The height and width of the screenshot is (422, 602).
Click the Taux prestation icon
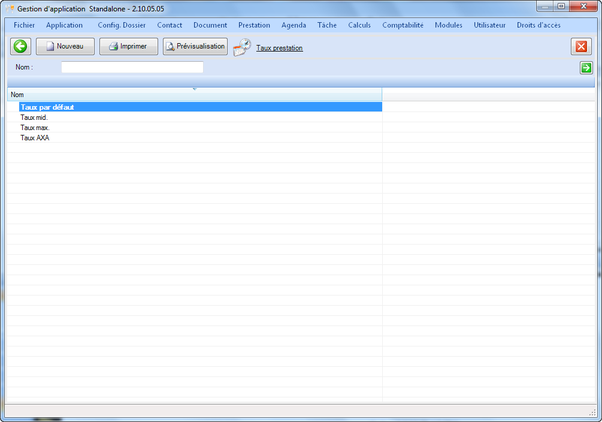click(x=242, y=47)
